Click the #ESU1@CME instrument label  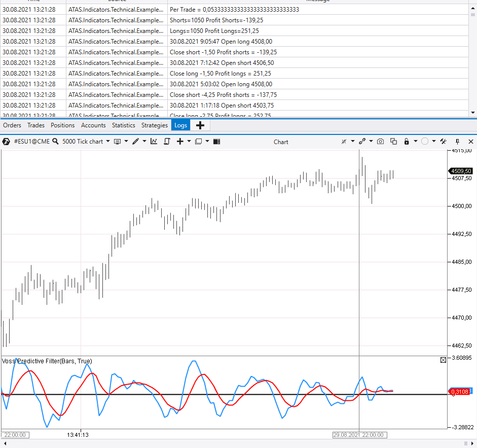[x=31, y=142]
